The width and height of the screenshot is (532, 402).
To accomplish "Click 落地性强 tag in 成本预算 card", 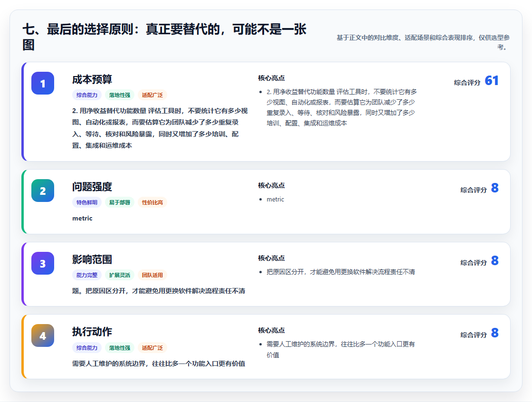I will click(x=120, y=95).
